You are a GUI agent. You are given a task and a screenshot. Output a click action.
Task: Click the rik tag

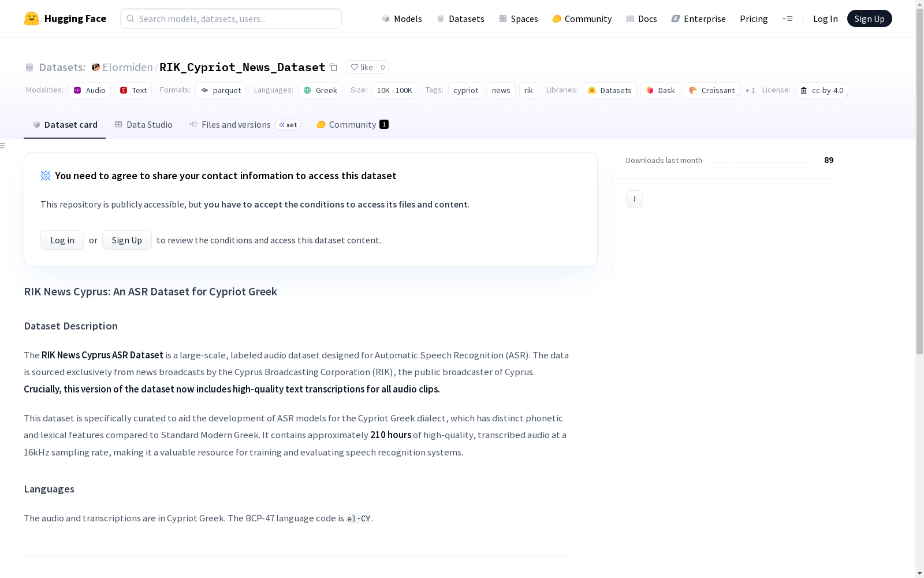tap(528, 90)
